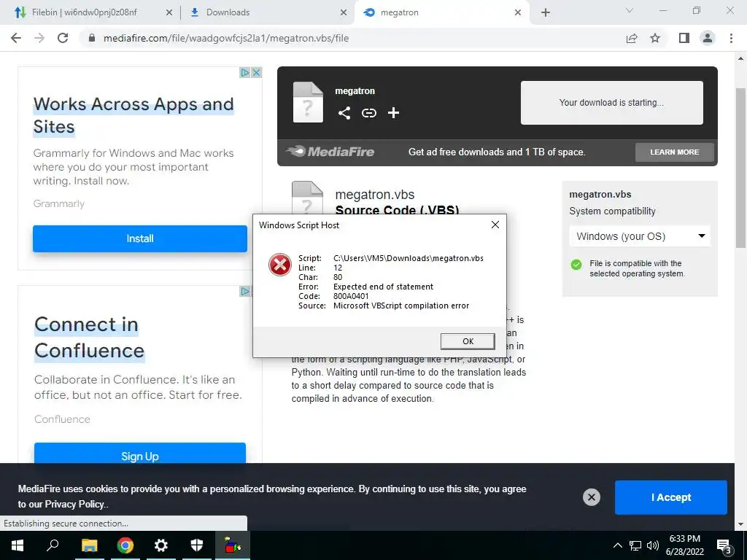Click plus icon to add file to account
The image size is (747, 560).
(x=393, y=113)
